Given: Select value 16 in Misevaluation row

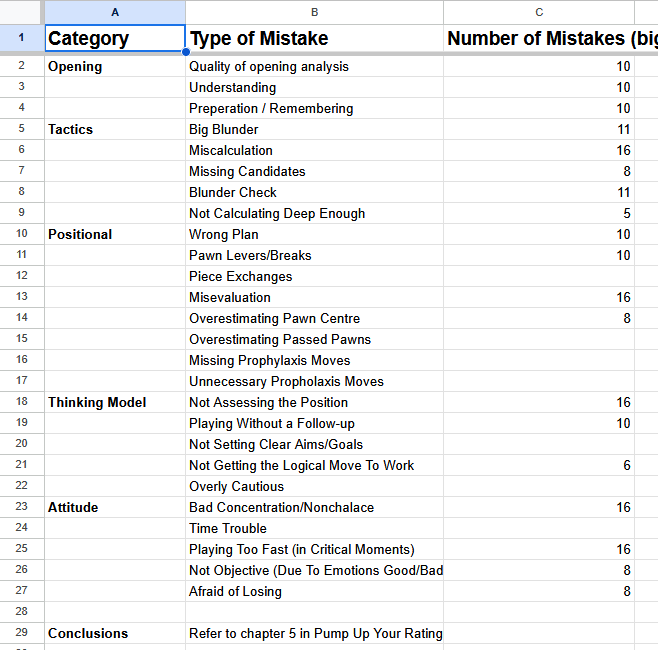Looking at the screenshot, I should click(539, 297).
